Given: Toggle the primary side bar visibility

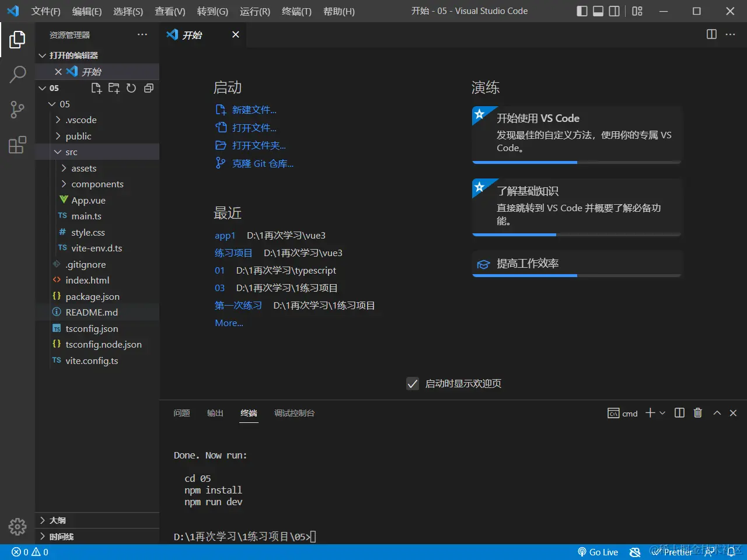Looking at the screenshot, I should 582,11.
